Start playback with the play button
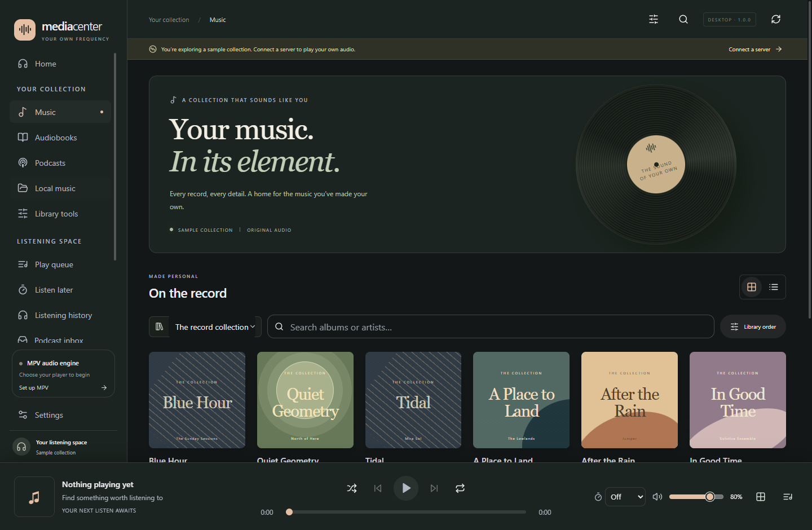The height and width of the screenshot is (530, 812). [x=406, y=488]
